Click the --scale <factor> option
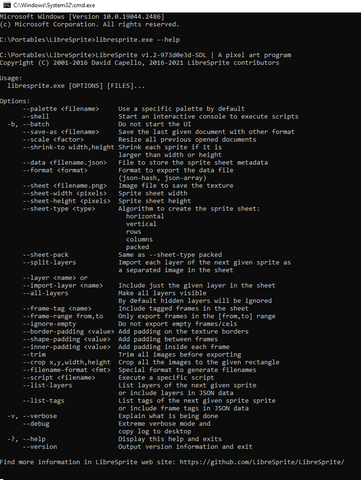This screenshot has width=361, height=480. [53, 139]
